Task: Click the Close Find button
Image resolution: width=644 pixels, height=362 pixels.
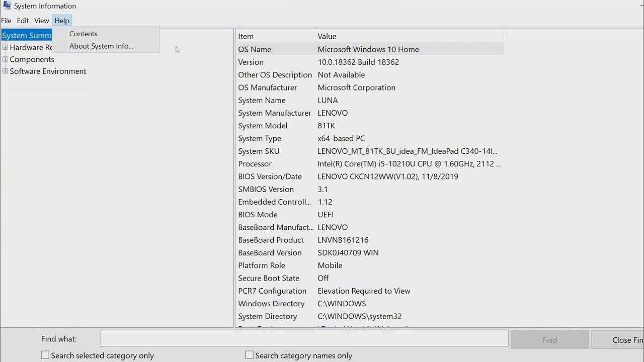Action: coord(618,340)
